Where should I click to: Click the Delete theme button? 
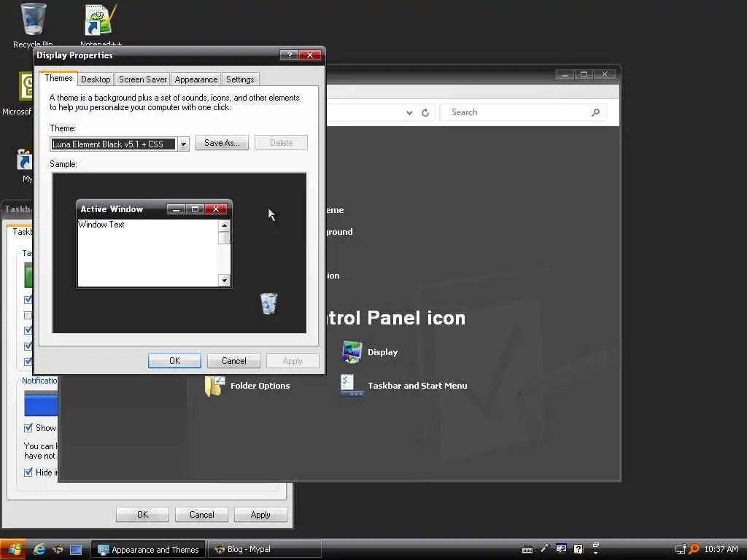[x=281, y=143]
